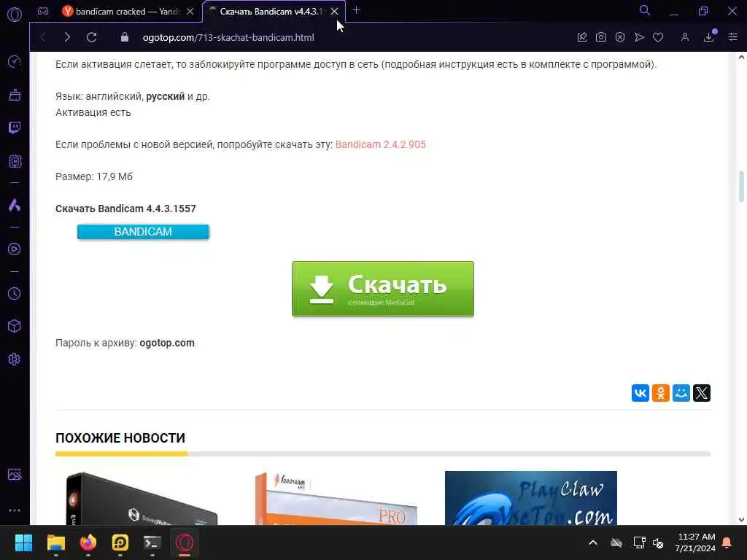Open the Windows Start menu
The width and height of the screenshot is (747, 560).
[x=23, y=542]
